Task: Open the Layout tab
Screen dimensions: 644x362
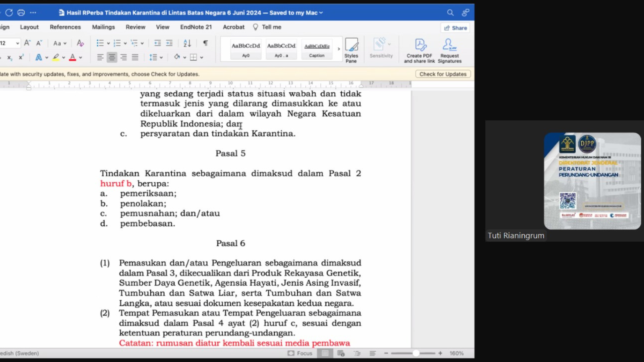Action: (29, 27)
